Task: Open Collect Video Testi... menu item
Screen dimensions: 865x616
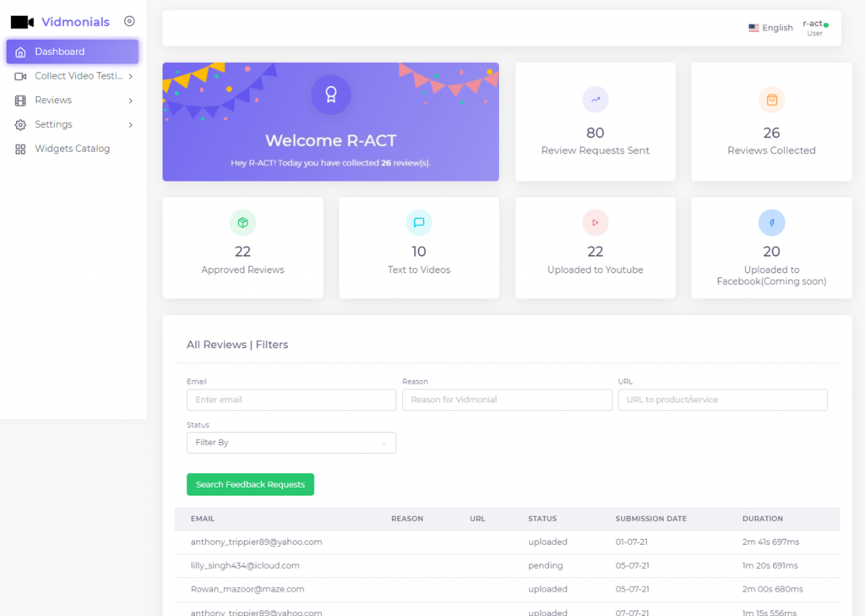Action: [73, 76]
